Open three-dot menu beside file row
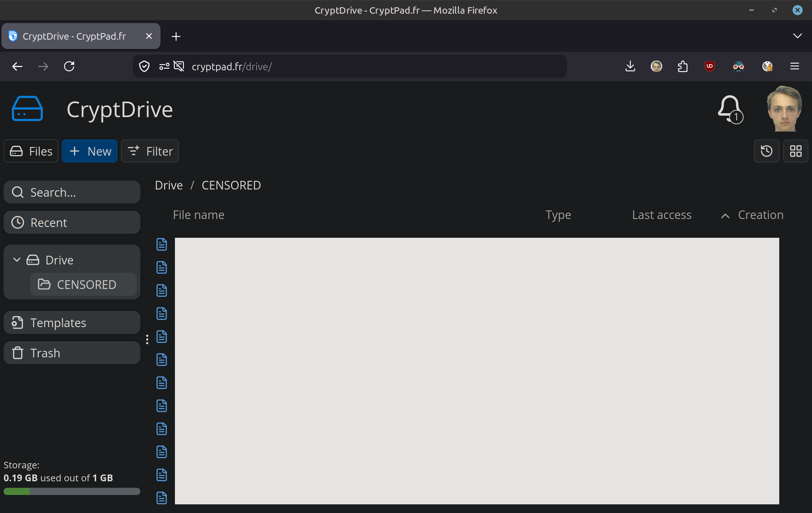This screenshot has height=513, width=812. coord(147,339)
